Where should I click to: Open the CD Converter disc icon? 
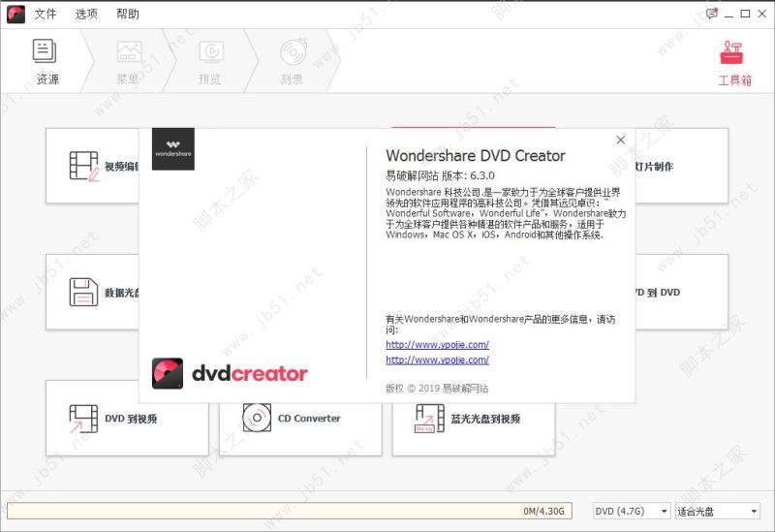coord(257,418)
